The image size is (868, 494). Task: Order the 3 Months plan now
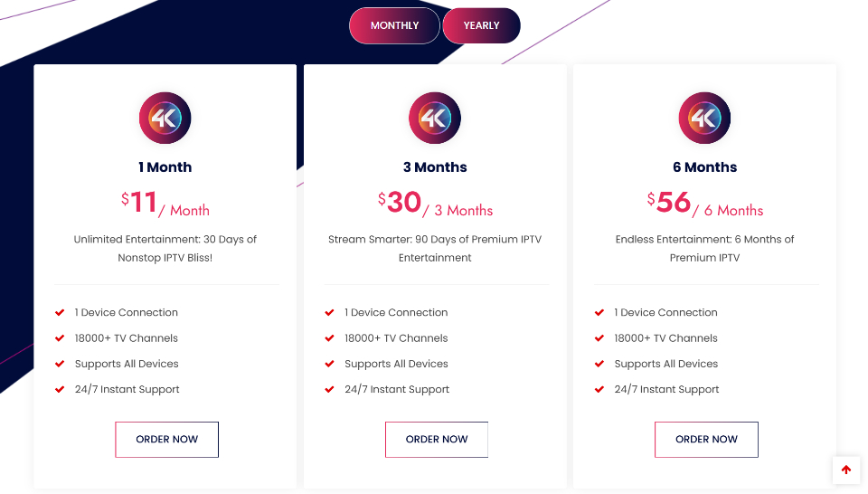pos(437,440)
